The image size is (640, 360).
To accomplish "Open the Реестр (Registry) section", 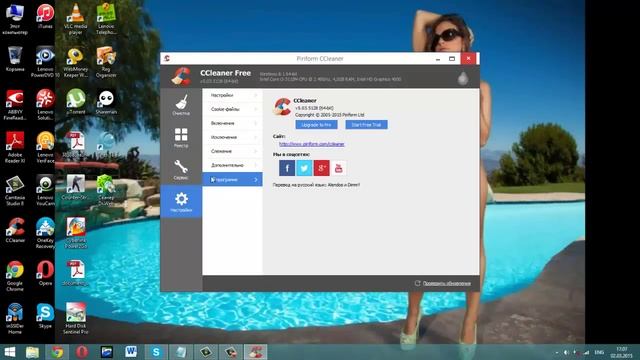I will pyautogui.click(x=181, y=137).
